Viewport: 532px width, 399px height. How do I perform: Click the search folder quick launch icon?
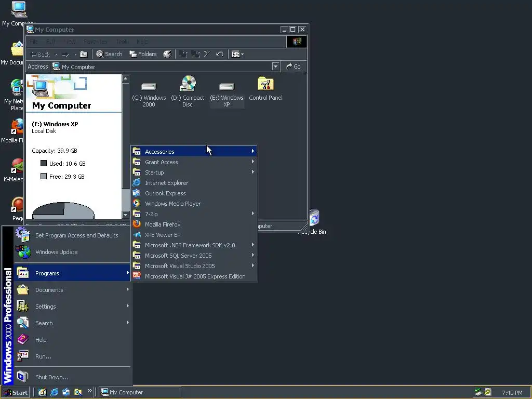[x=78, y=392]
